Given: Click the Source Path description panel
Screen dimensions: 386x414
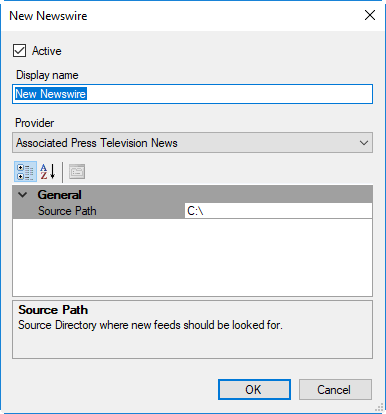Looking at the screenshot, I should tap(192, 329).
